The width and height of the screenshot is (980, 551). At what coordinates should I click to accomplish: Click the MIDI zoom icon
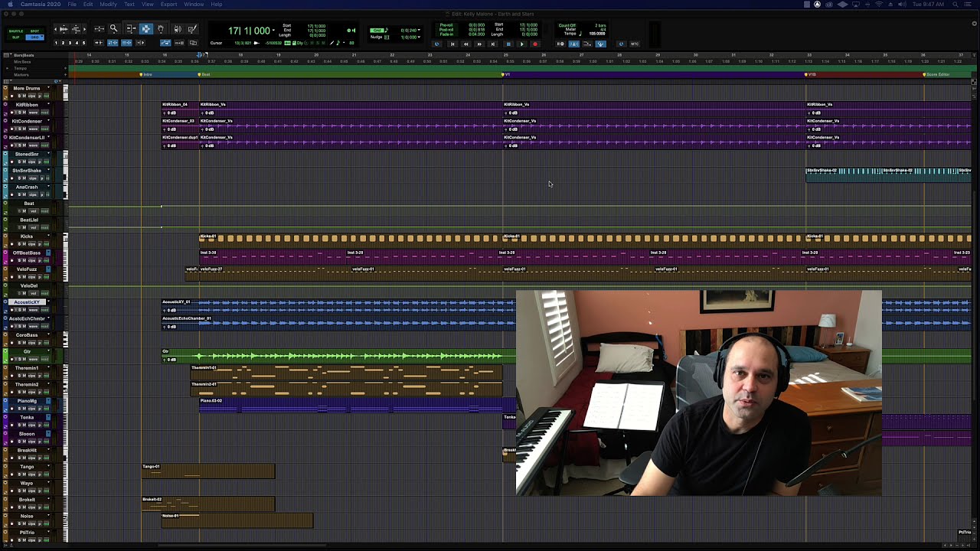(76, 29)
